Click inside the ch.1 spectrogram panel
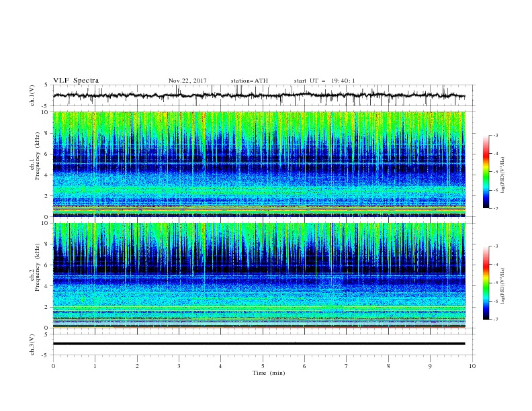Screen dimensions: 532x411 259,164
